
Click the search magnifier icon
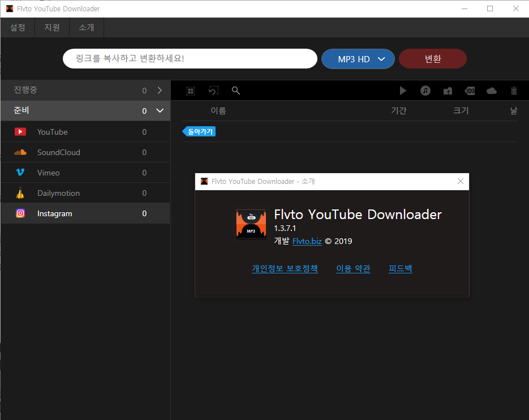coord(236,91)
